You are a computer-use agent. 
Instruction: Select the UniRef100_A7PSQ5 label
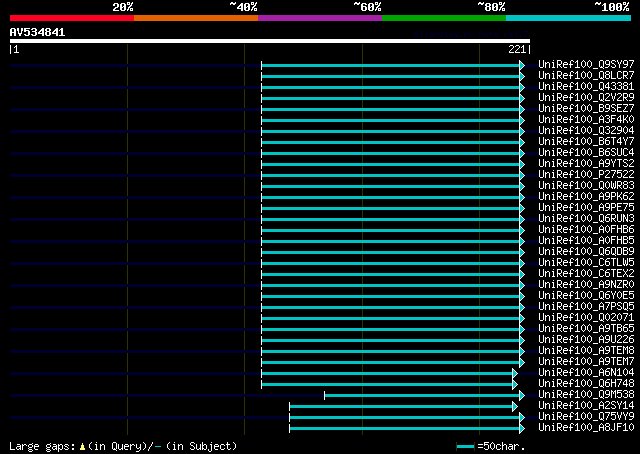coord(586,307)
